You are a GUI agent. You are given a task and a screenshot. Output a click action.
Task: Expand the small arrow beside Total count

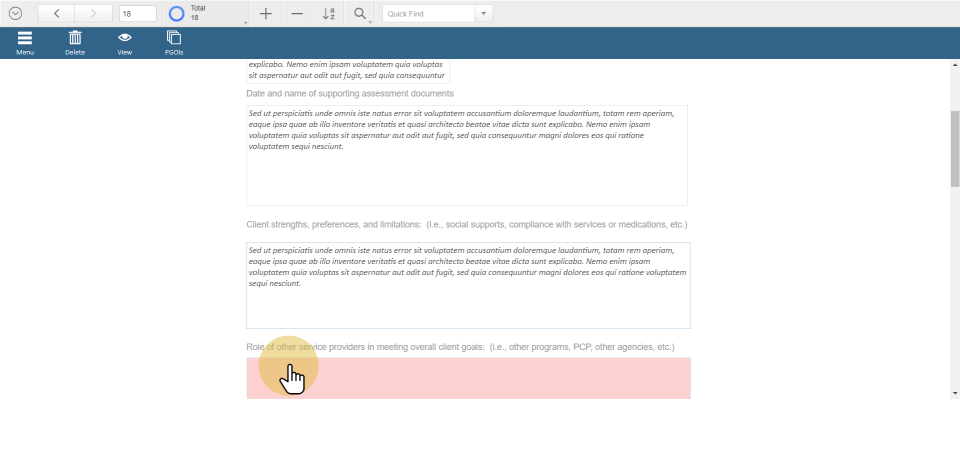(x=245, y=22)
